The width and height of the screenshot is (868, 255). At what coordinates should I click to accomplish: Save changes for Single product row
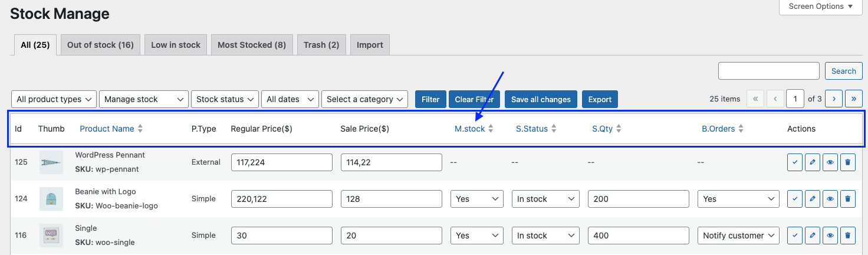click(794, 236)
